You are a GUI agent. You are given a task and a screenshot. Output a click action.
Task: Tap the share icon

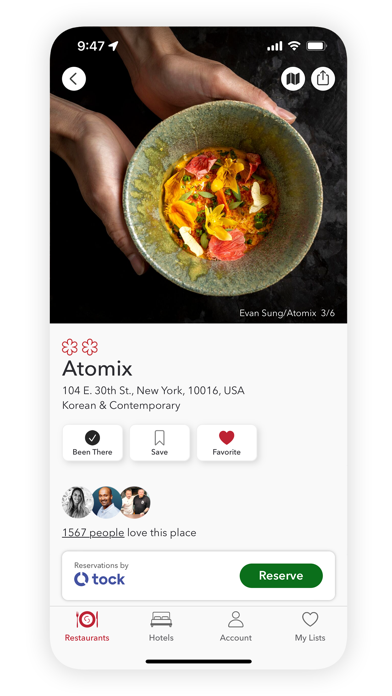[x=323, y=79]
